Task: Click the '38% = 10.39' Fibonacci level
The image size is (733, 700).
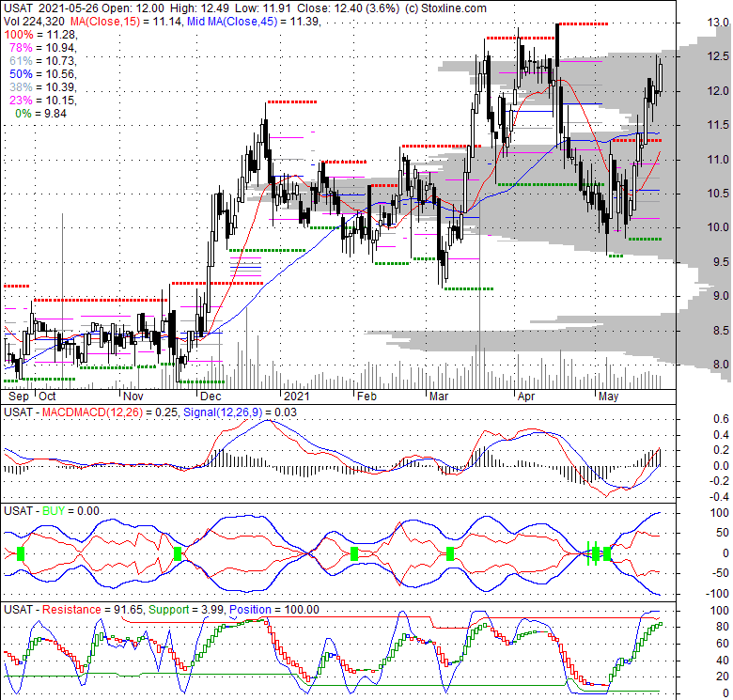Action: click(42, 87)
